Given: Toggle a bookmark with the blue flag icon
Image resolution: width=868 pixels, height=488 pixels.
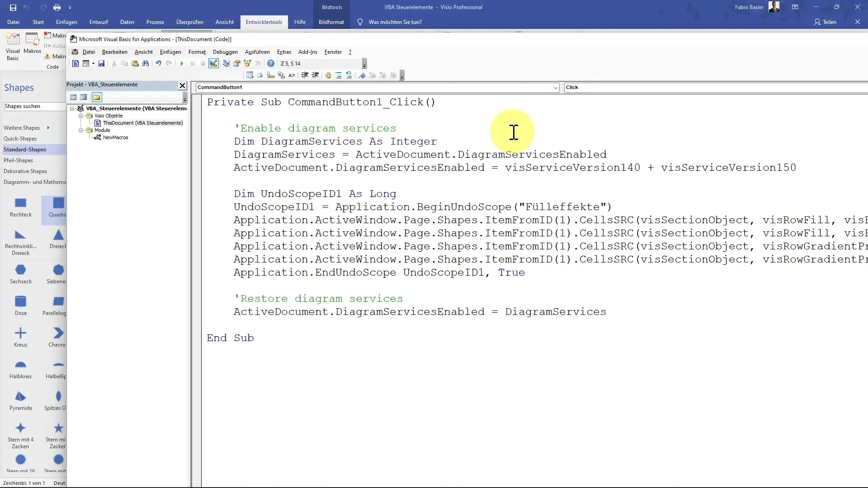Looking at the screenshot, I should click(x=362, y=75).
